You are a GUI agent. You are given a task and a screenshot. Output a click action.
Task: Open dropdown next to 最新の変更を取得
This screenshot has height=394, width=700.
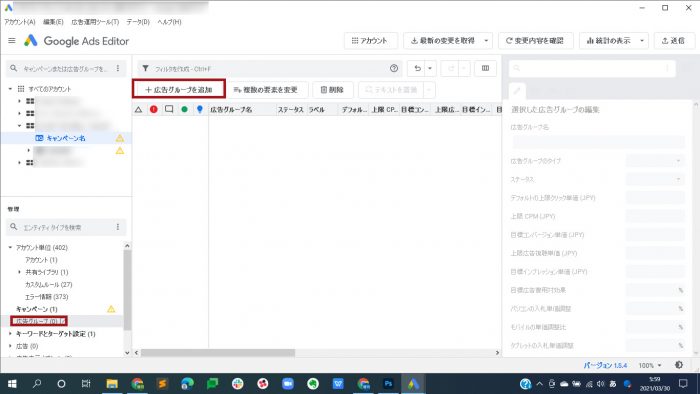point(486,41)
